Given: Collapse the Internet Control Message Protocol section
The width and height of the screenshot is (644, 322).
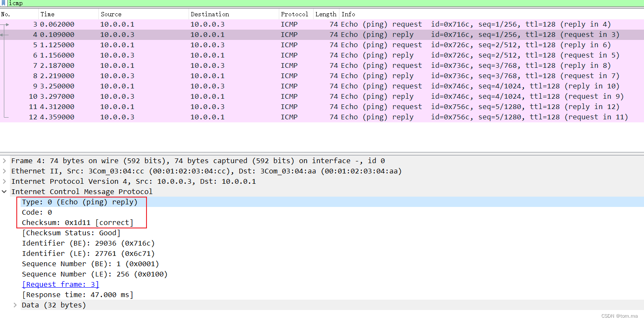Looking at the screenshot, I should [5, 191].
